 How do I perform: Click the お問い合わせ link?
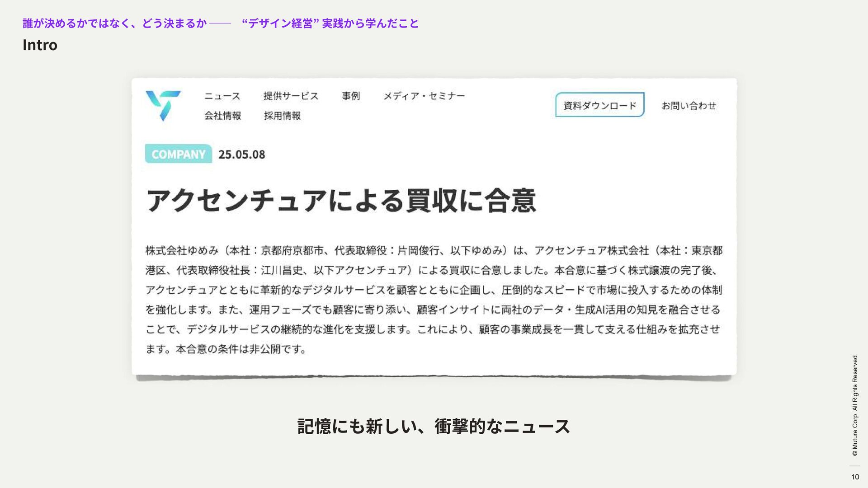689,106
